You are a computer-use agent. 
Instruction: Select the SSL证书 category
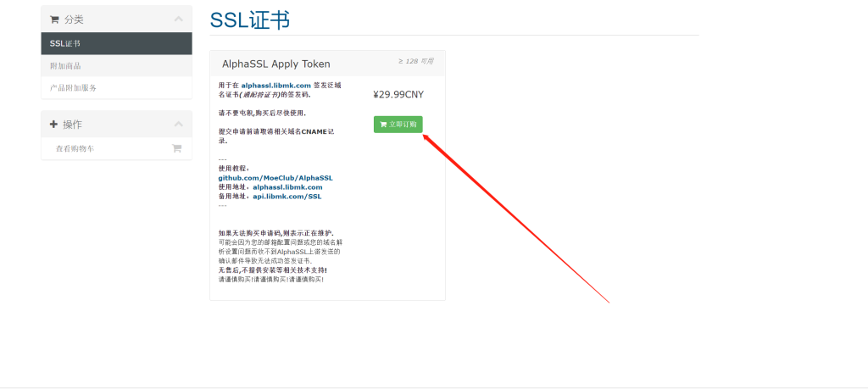tap(116, 43)
